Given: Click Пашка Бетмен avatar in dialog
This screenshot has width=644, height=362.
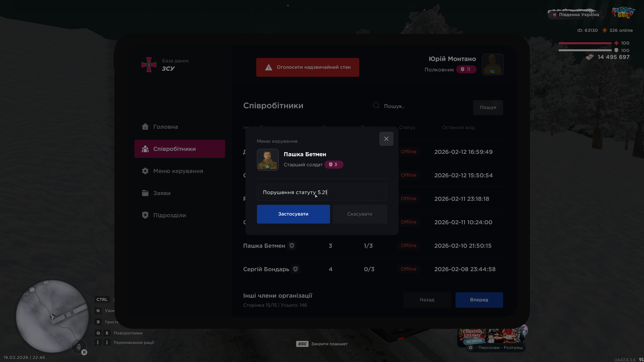Looking at the screenshot, I should pos(268,160).
